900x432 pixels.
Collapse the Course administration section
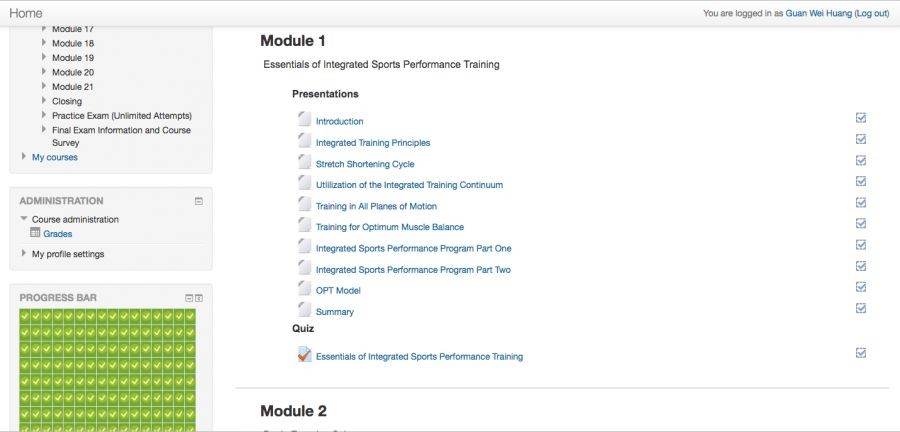pos(24,219)
